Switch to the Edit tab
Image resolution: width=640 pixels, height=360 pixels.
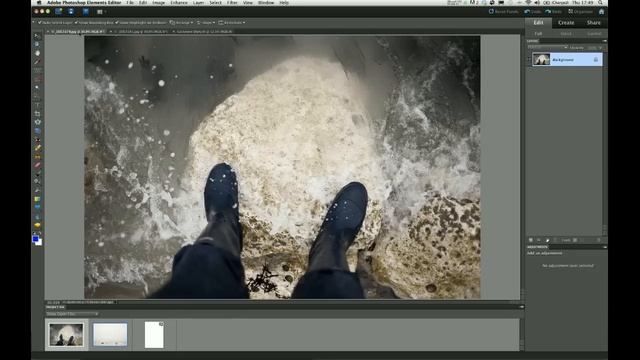click(x=538, y=23)
